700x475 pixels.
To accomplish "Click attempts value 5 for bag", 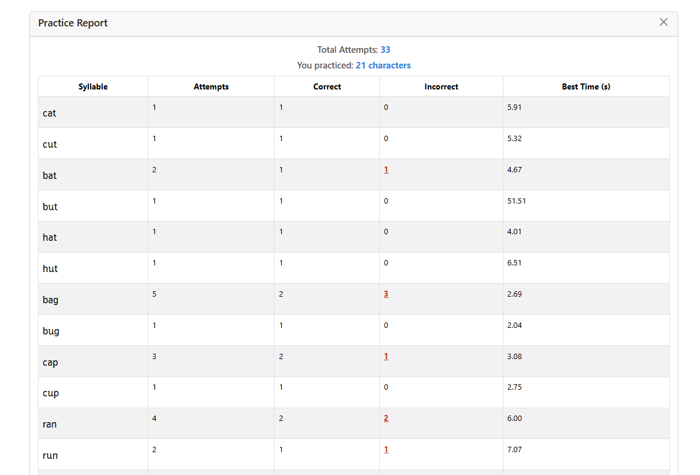I will point(154,294).
